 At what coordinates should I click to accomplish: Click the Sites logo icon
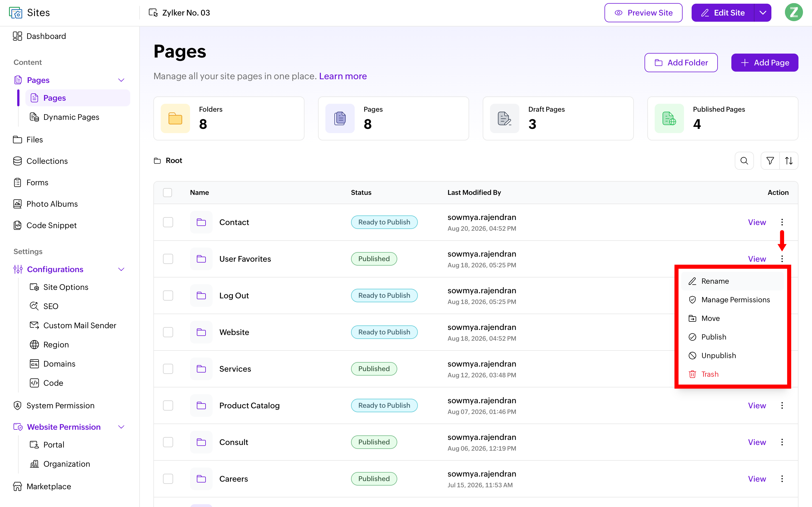pos(16,13)
